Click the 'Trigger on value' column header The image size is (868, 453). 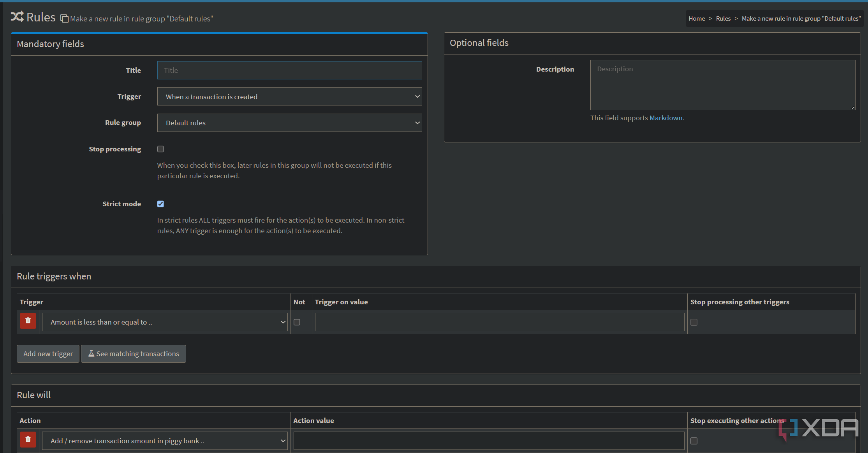[x=341, y=302]
